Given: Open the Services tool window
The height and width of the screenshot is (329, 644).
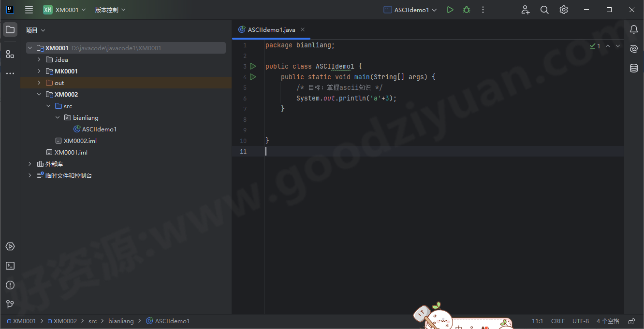Looking at the screenshot, I should click(x=10, y=246).
